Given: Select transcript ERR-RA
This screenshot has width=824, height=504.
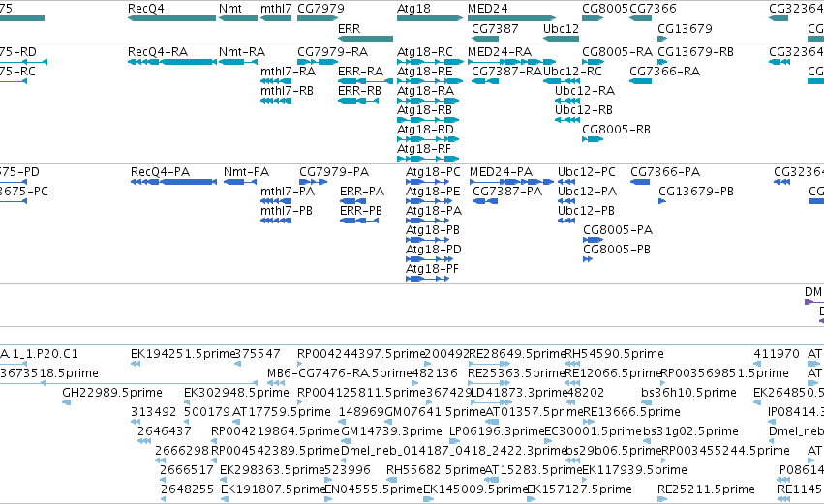Looking at the screenshot, I should (x=365, y=81).
